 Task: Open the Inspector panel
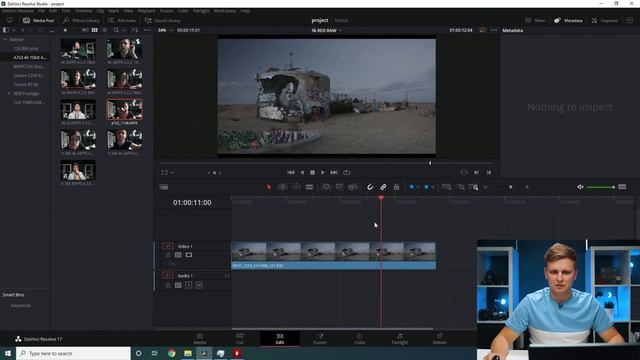coord(605,20)
